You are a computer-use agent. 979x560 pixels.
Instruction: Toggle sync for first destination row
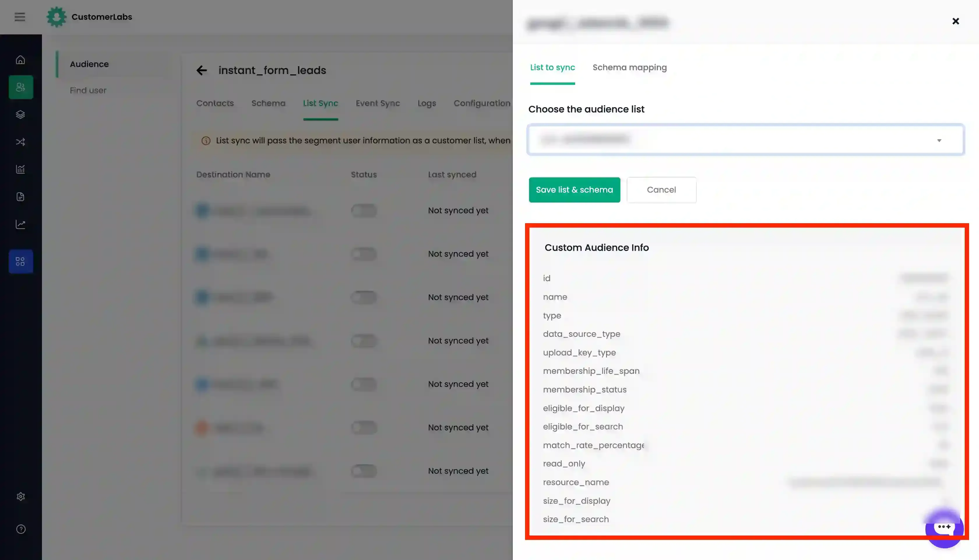click(x=364, y=210)
